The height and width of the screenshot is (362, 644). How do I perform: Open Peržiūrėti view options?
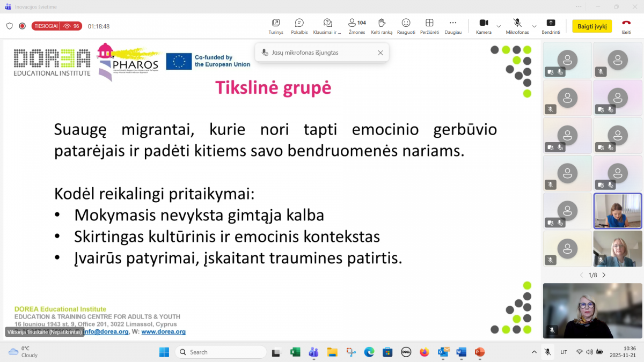click(429, 26)
